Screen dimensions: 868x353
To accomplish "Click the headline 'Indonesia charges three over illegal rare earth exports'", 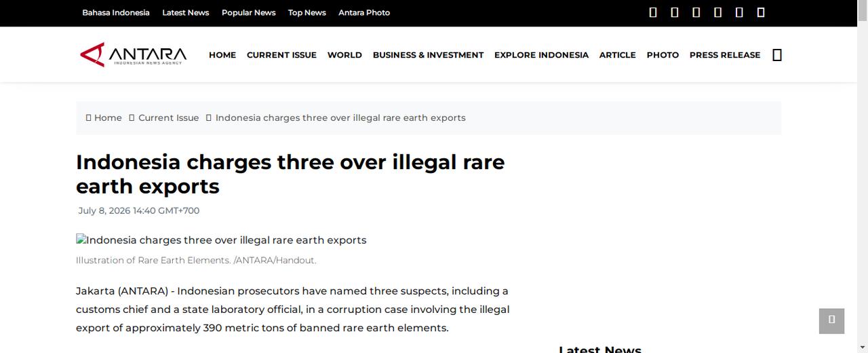I will (x=290, y=174).
